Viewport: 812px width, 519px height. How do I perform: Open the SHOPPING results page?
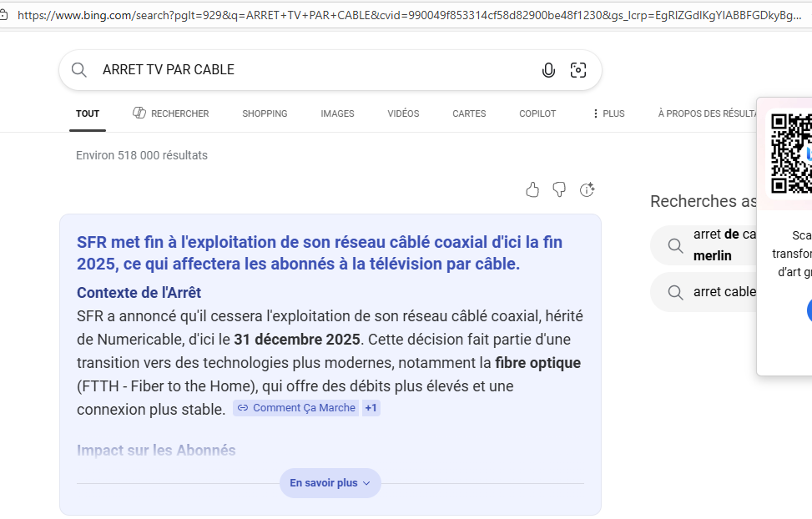[265, 113]
